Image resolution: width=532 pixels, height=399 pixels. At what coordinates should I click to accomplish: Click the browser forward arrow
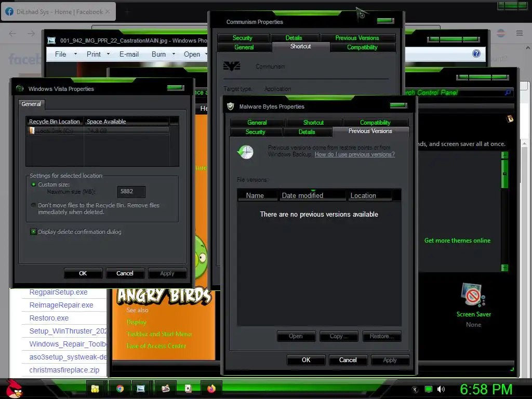31,33
